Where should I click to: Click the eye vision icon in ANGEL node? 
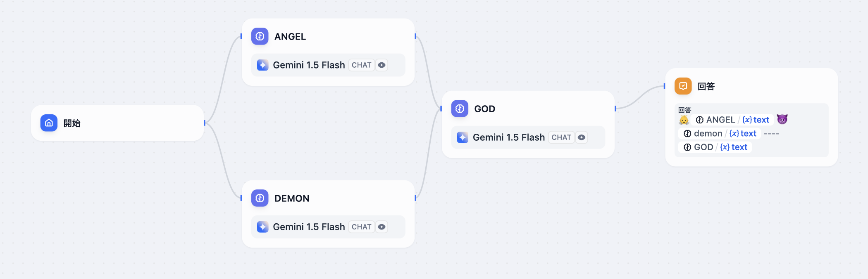tap(382, 65)
